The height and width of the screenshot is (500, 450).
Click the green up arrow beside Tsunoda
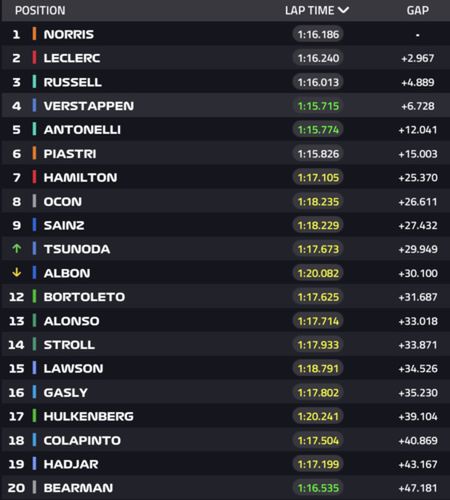(x=17, y=248)
